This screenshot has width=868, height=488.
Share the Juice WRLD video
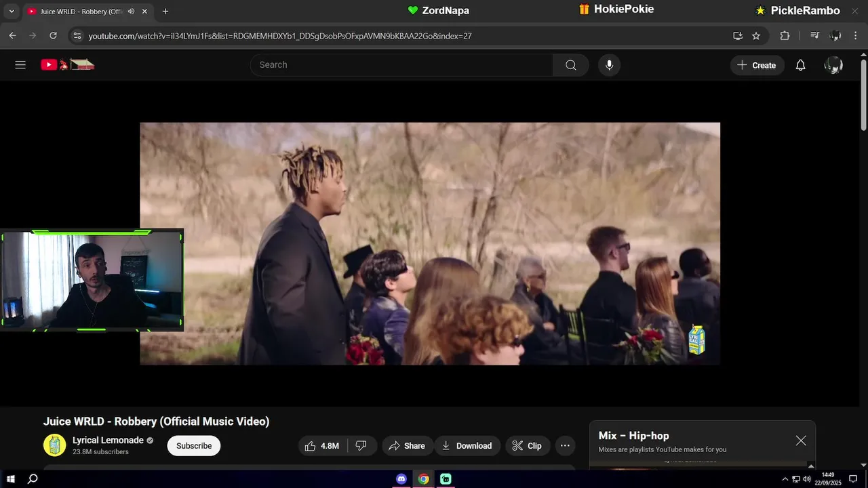(407, 445)
